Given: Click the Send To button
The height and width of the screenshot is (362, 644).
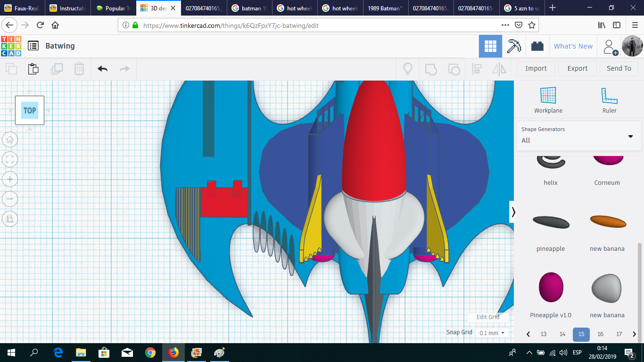Looking at the screenshot, I should pos(619,69).
